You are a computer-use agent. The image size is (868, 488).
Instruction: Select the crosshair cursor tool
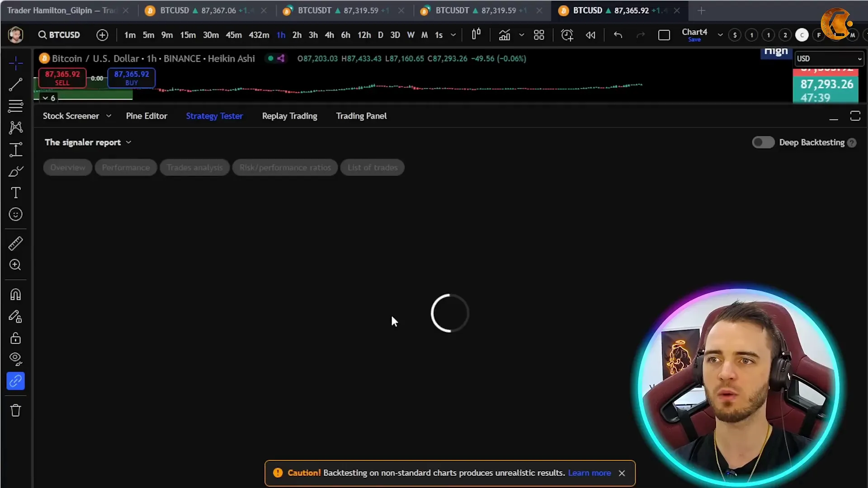coord(16,63)
